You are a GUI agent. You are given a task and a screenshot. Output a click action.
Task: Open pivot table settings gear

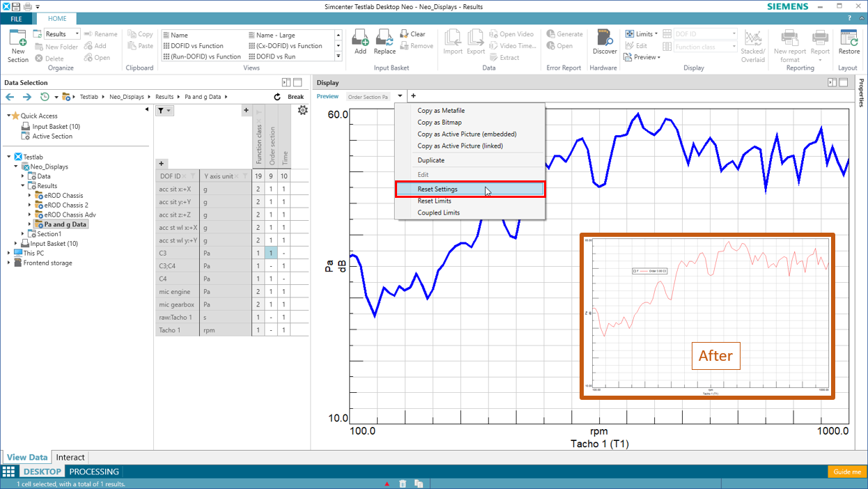point(302,110)
